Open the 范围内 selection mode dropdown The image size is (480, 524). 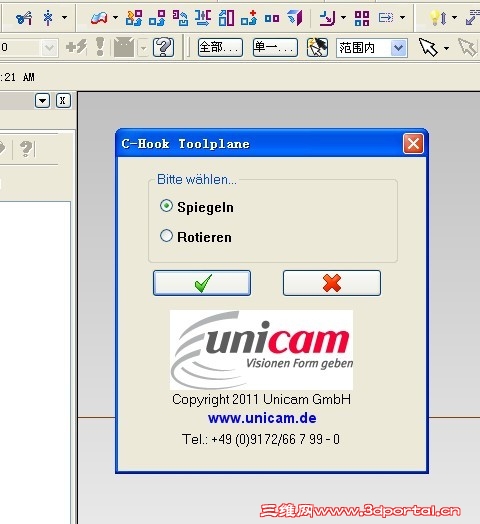[x=399, y=48]
